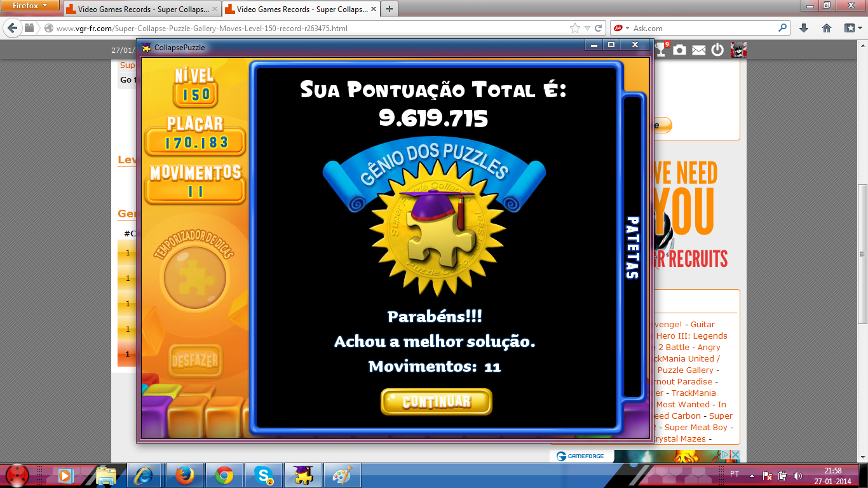The height and width of the screenshot is (488, 868).
Task: Open the TrackMania link in sidebar
Action: pos(693,393)
